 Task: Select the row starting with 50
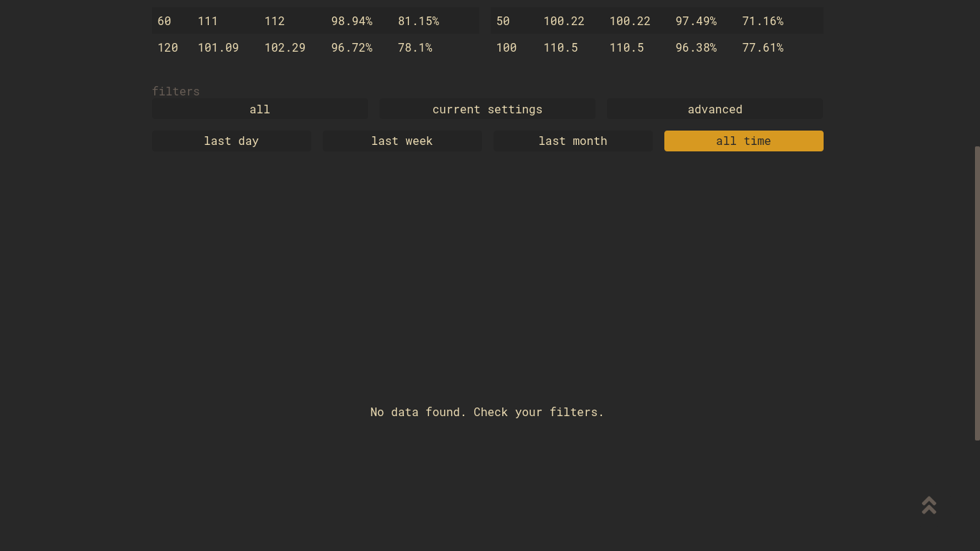(502, 21)
